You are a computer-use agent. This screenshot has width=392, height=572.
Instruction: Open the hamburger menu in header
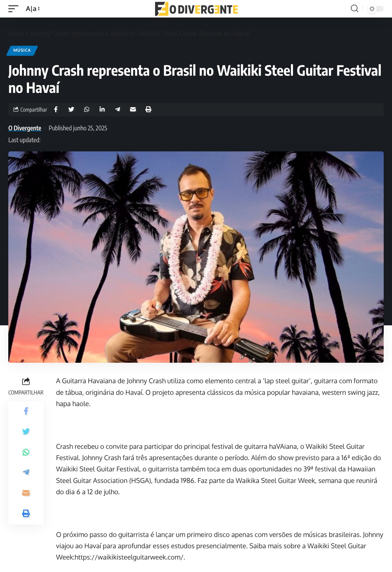coord(13,9)
